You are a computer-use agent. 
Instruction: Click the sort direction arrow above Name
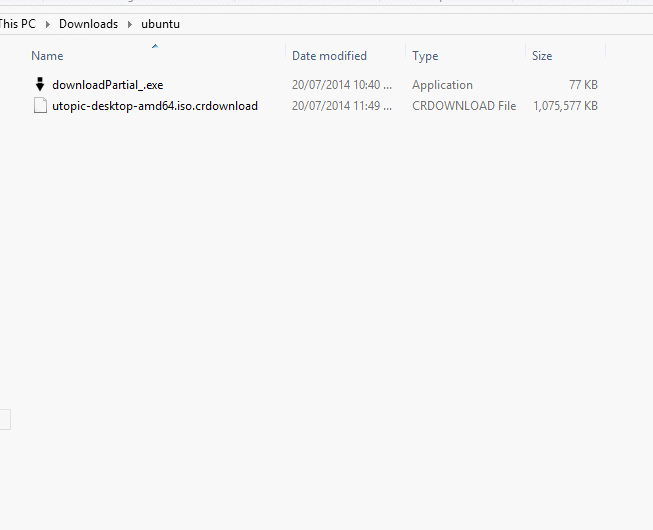(155, 46)
